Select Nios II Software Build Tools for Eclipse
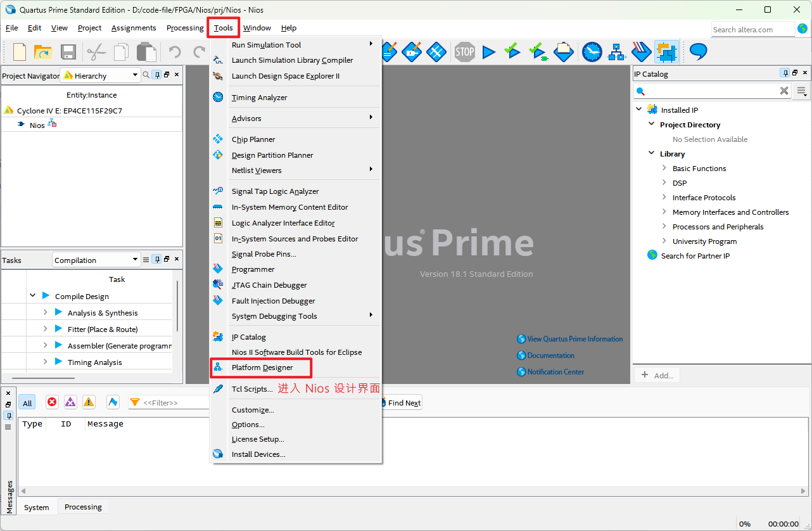 pyautogui.click(x=296, y=352)
